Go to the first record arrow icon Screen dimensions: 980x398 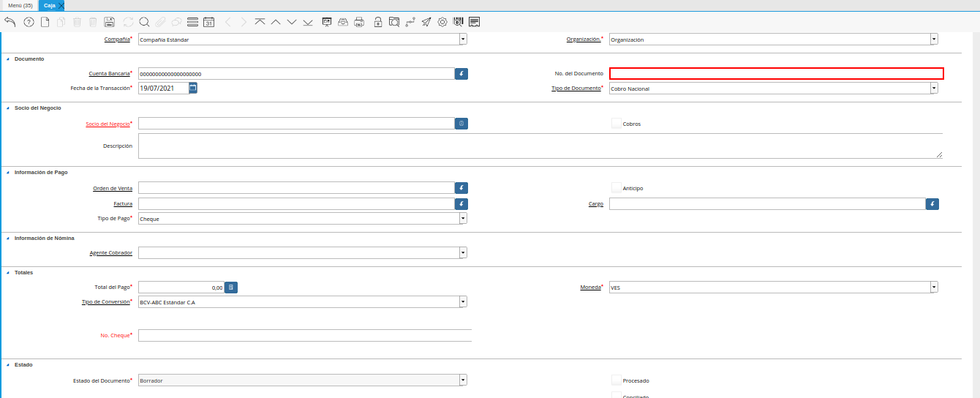click(260, 22)
